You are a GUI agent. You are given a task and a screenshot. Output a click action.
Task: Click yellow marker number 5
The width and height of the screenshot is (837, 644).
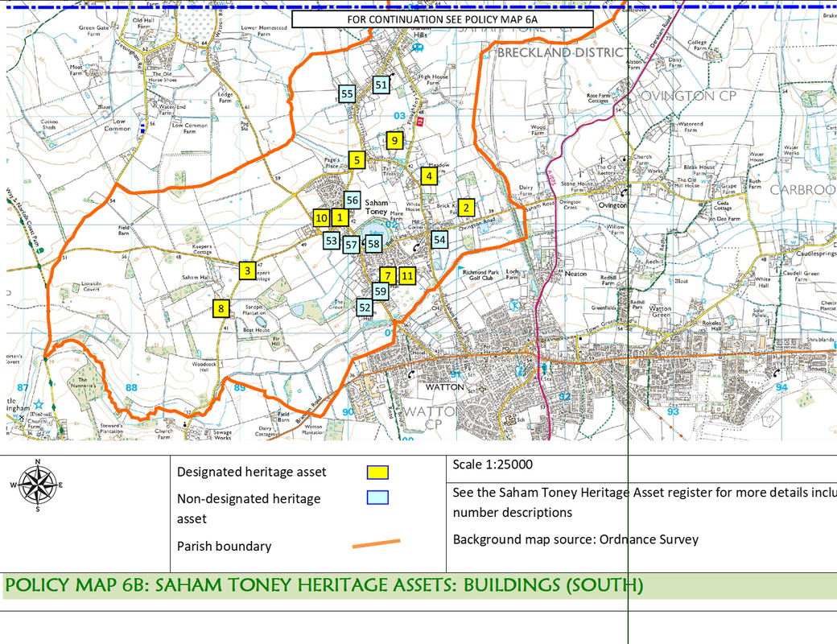tap(357, 159)
